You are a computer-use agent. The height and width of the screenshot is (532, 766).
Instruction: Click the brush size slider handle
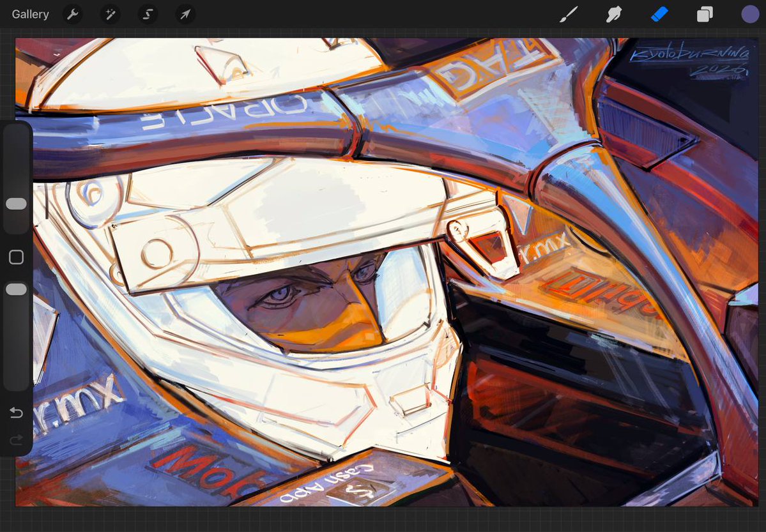coord(16,204)
